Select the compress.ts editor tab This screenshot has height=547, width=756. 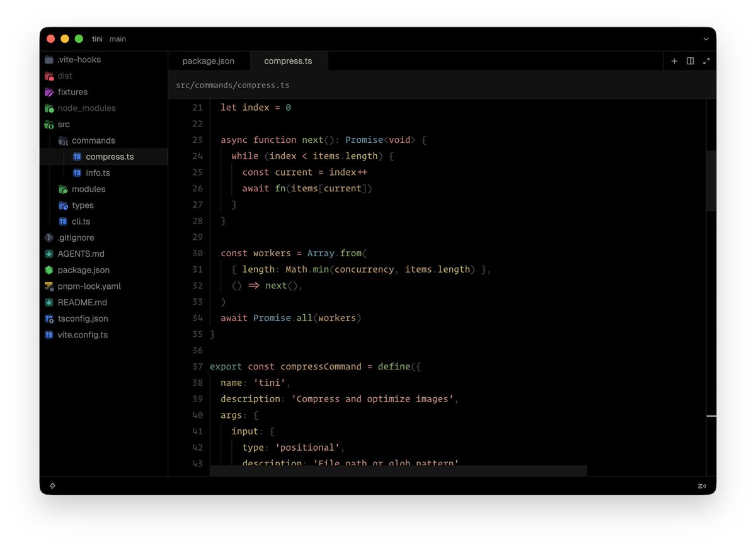click(x=288, y=61)
